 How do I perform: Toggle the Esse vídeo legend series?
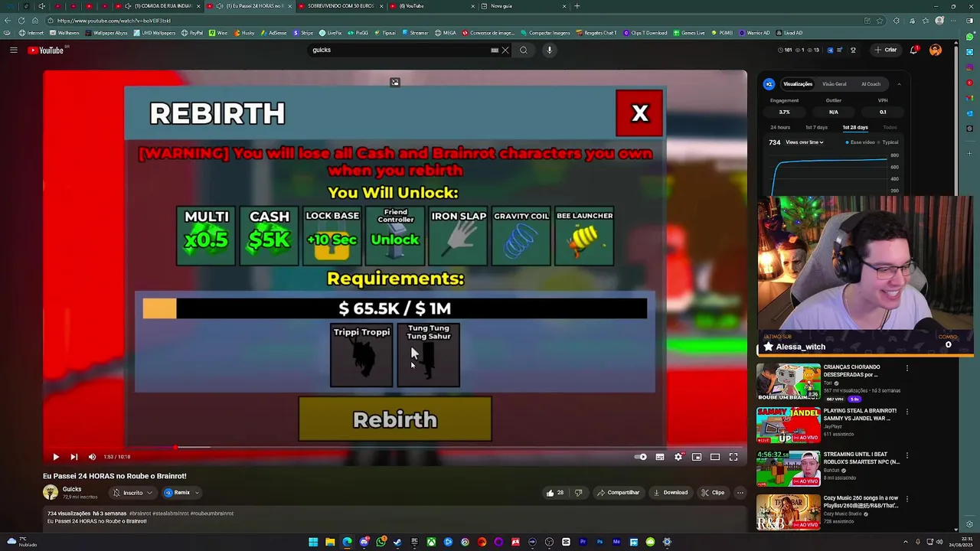click(x=861, y=142)
